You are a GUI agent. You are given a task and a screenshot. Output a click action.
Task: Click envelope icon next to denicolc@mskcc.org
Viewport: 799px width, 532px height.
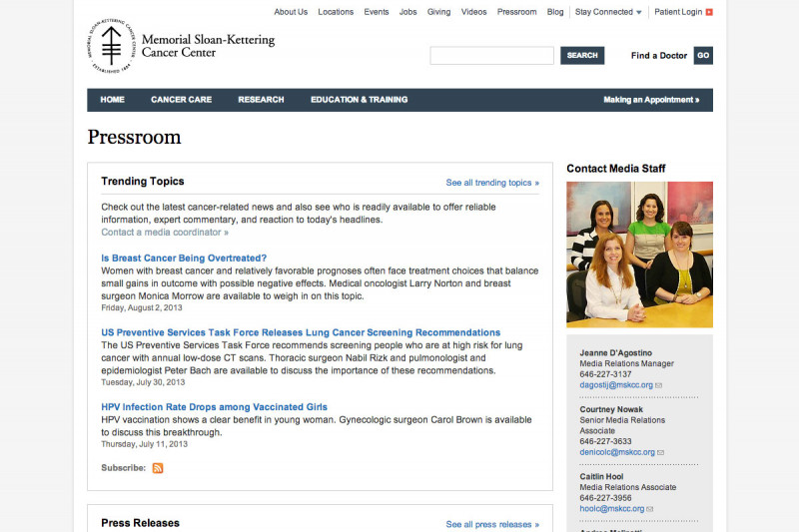point(659,452)
